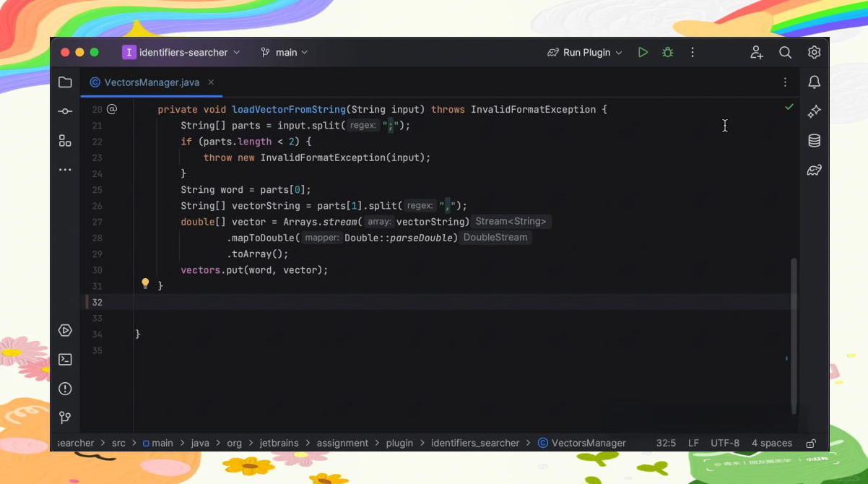The width and height of the screenshot is (868, 484).
Task: Open the Problems tool window
Action: point(65,389)
